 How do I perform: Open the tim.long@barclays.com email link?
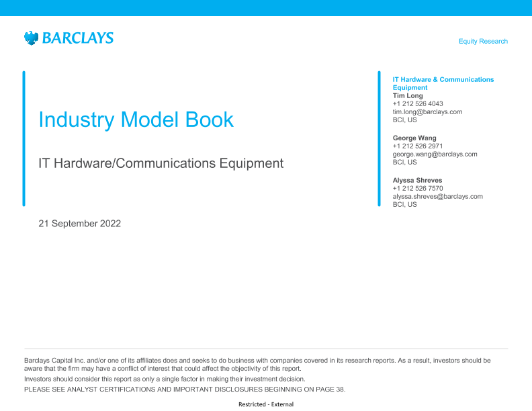click(427, 112)
